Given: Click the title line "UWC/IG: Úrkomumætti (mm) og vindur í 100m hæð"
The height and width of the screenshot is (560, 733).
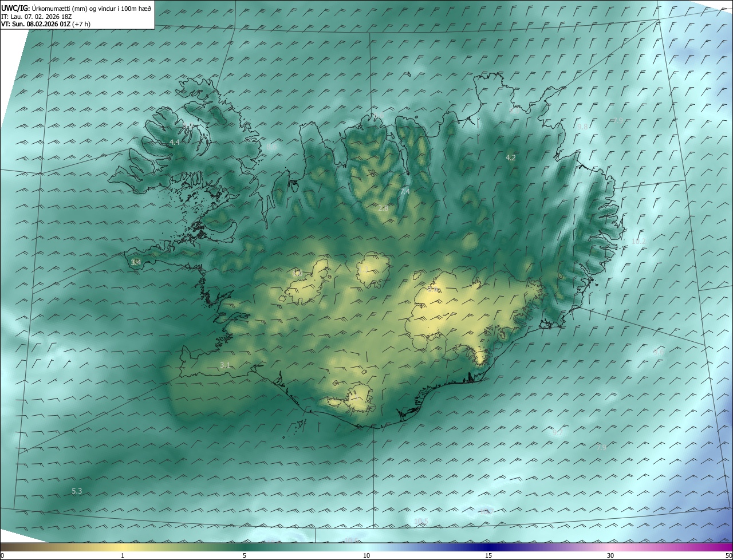Looking at the screenshot, I should tap(76, 7).
